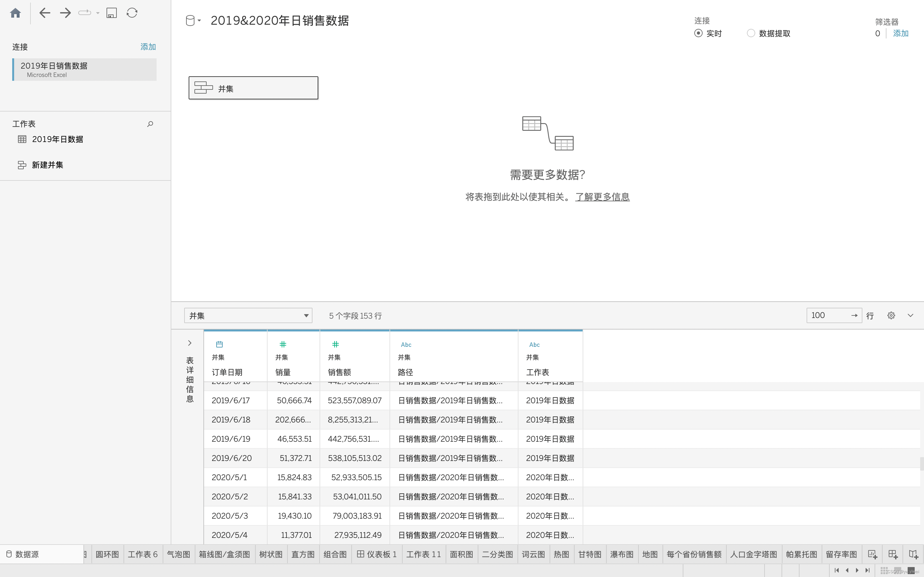This screenshot has height=577, width=924.
Task: Click the 了解更多信息 link
Action: (602, 197)
